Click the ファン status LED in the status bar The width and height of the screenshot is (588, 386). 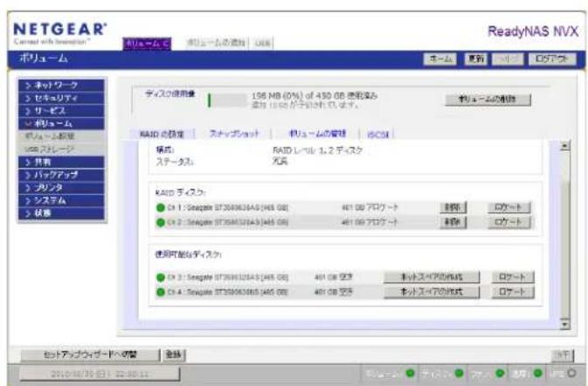tap(500, 373)
